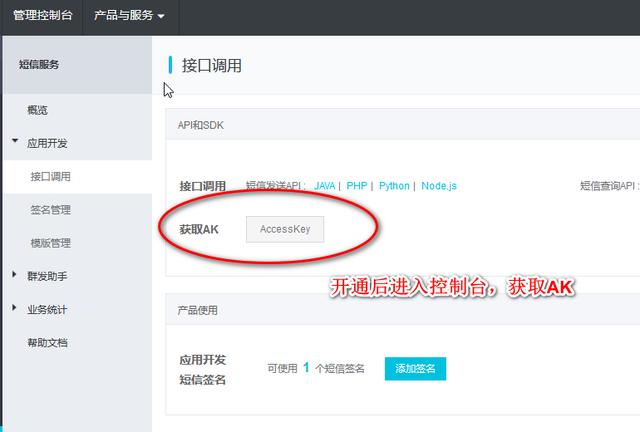Click 管理控制台 in top bar
The width and height of the screenshot is (640, 432).
(42, 17)
